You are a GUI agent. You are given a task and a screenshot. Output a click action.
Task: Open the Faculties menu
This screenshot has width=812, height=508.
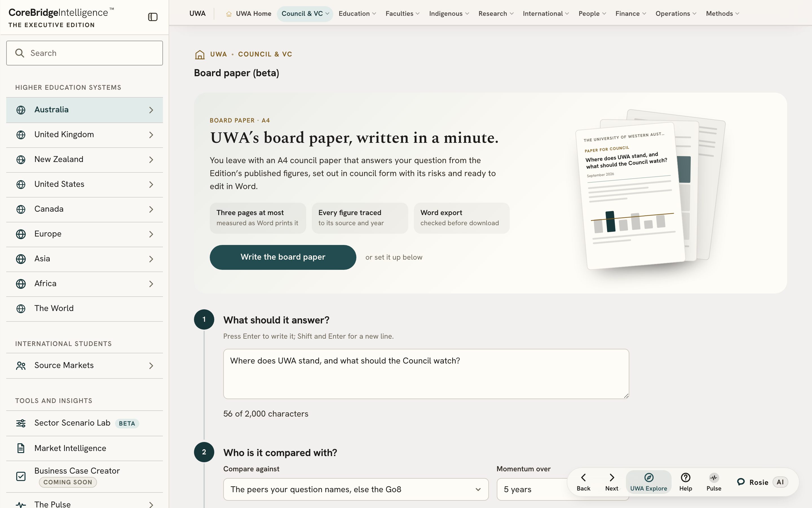click(402, 14)
